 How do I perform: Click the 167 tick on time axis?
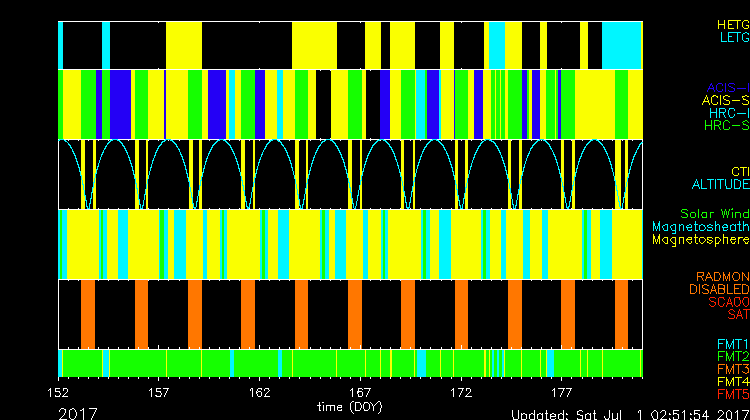[x=360, y=394]
